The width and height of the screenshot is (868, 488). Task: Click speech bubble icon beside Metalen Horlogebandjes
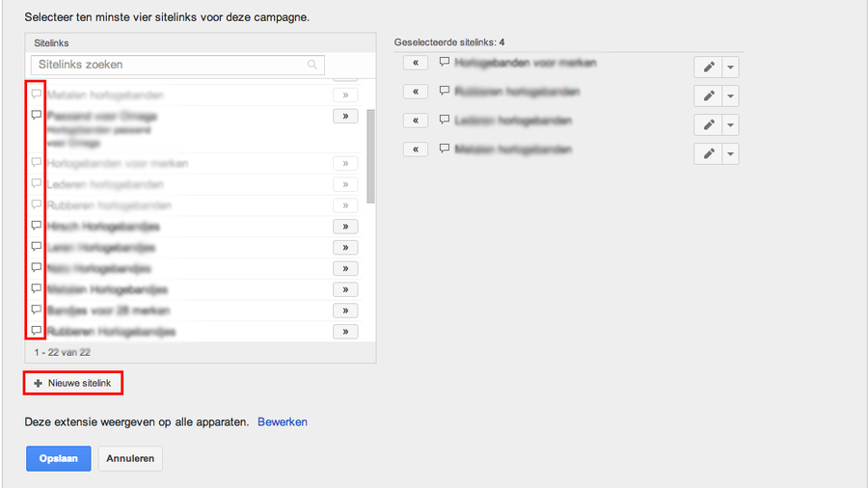[x=37, y=288]
